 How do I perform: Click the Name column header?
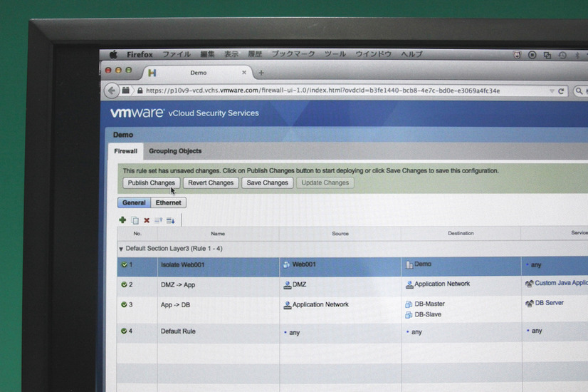point(218,234)
